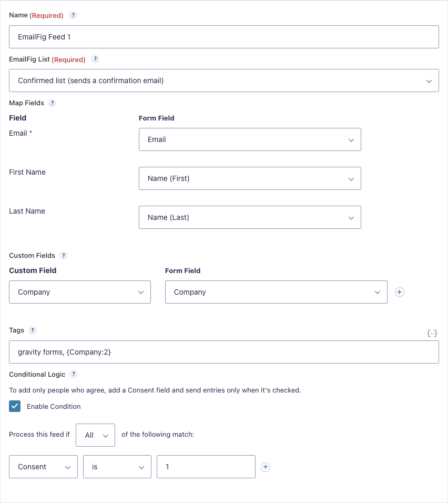Click the 'Field' column heading under Map Fields
This screenshot has height=503, width=448.
coord(18,118)
